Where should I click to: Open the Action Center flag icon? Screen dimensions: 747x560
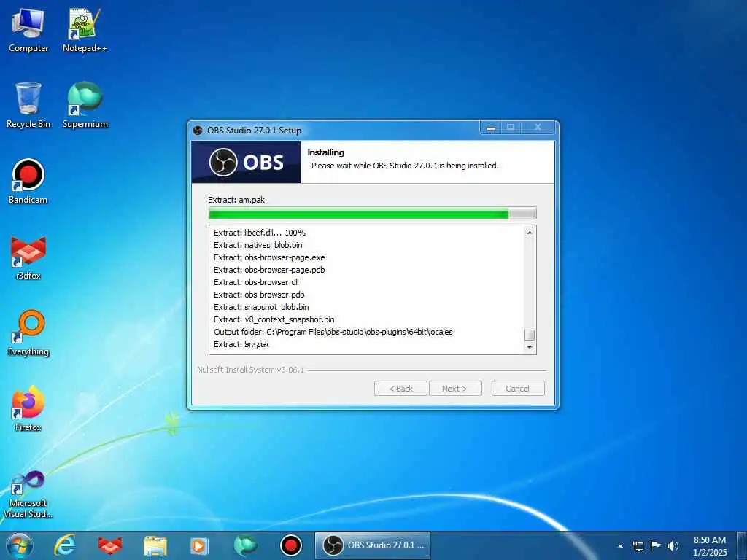pyautogui.click(x=656, y=546)
